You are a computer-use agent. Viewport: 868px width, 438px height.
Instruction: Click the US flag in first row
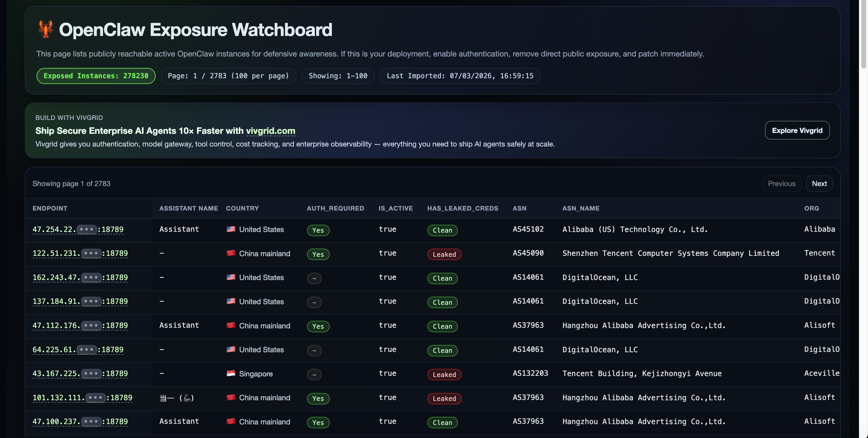(x=231, y=229)
